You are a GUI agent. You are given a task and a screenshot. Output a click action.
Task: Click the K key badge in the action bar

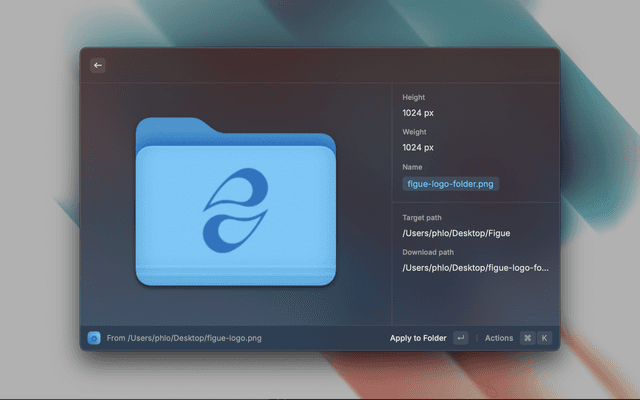click(545, 338)
